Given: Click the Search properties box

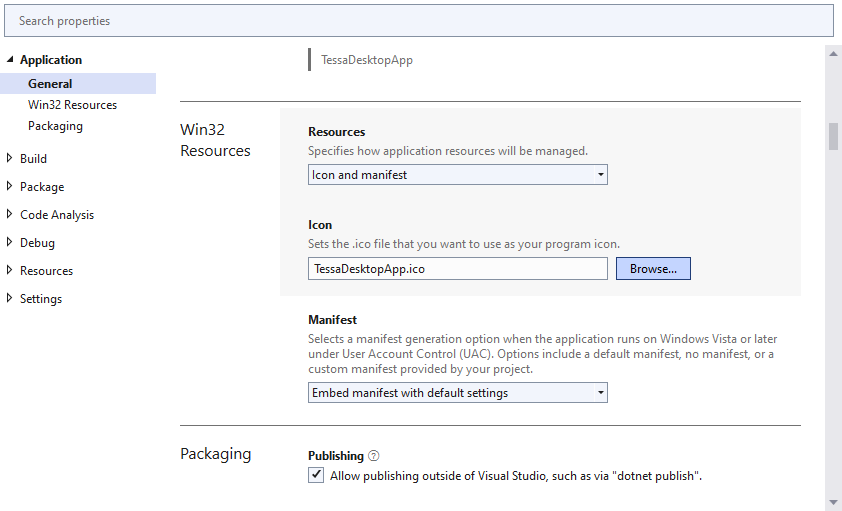Looking at the screenshot, I should point(420,20).
